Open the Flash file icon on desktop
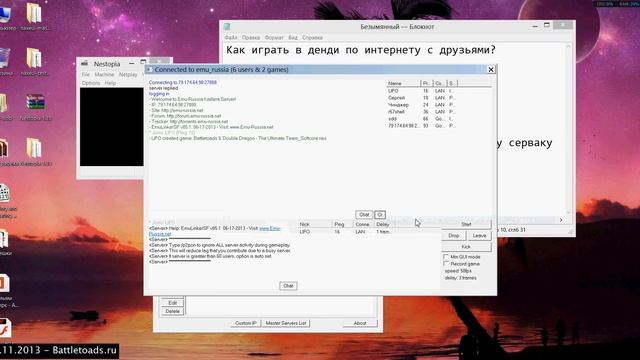The height and width of the screenshot is (360, 640). point(5,328)
